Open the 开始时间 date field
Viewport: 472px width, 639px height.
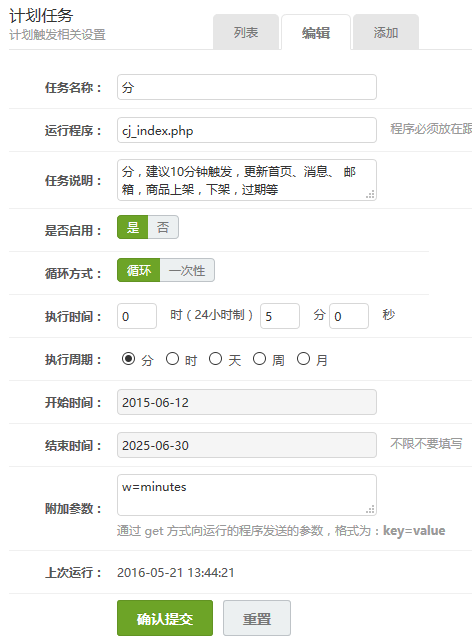(247, 402)
